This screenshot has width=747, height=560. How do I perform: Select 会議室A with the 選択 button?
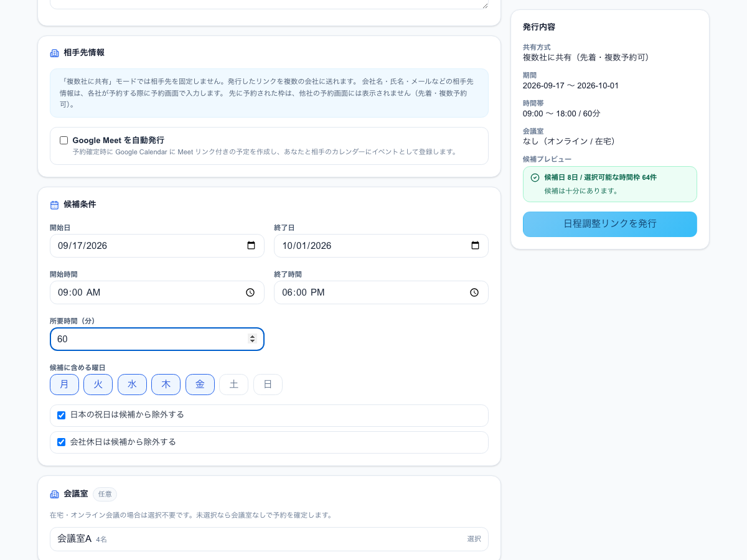tap(474, 539)
